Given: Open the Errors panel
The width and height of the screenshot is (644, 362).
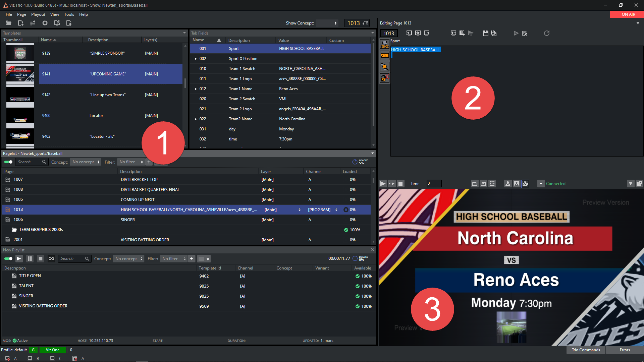Looking at the screenshot, I should click(x=625, y=350).
